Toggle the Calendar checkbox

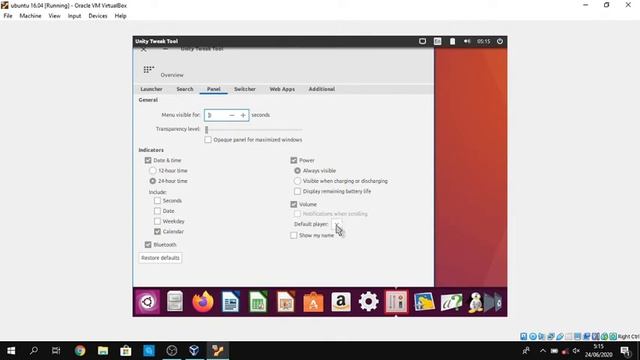click(157, 231)
